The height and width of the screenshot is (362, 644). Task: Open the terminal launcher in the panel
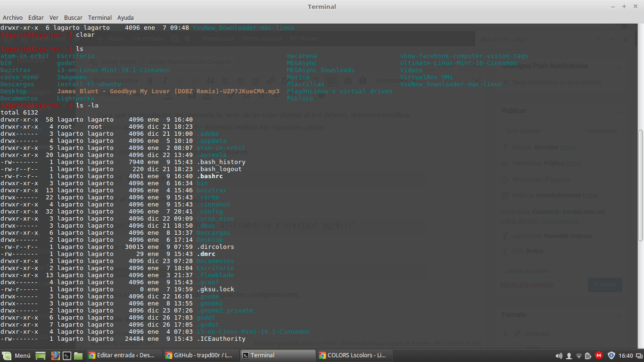pyautogui.click(x=67, y=355)
